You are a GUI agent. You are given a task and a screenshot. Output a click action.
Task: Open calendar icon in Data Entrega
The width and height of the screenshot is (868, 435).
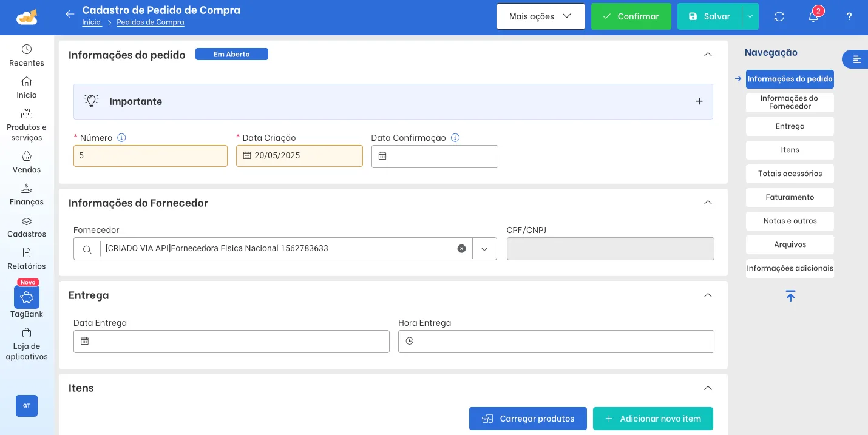pos(85,341)
